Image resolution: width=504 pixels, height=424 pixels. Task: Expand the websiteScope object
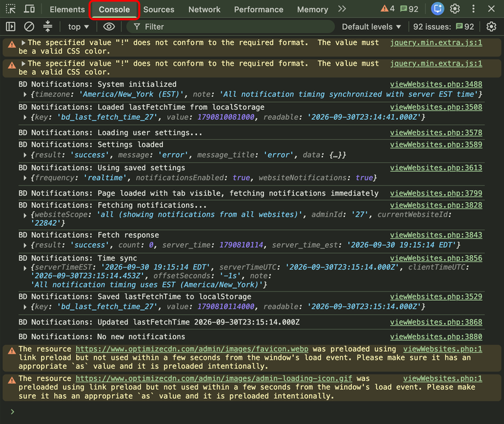(25, 215)
